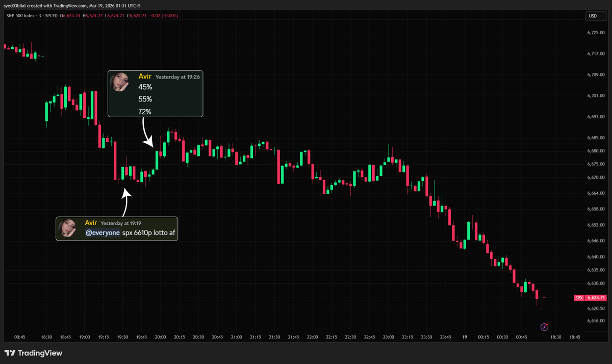Click the 22:45 time axis label
Image resolution: width=612 pixels, height=364 pixels.
[x=369, y=337]
